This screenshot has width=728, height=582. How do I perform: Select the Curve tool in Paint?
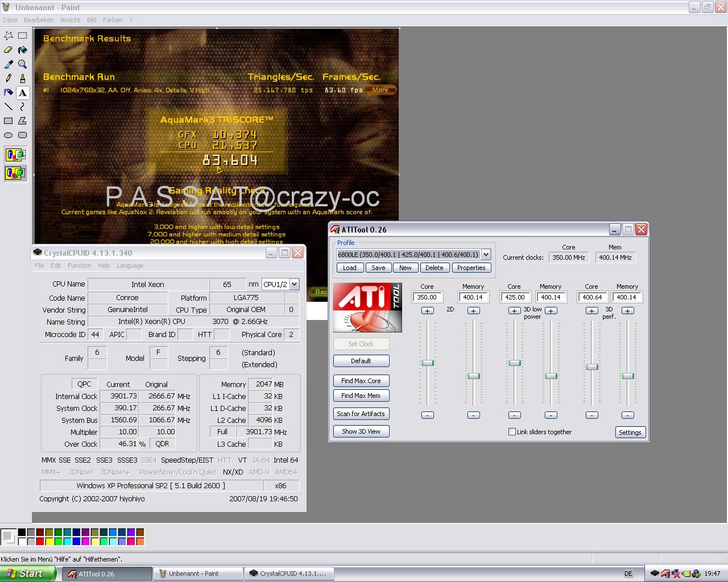tap(23, 107)
